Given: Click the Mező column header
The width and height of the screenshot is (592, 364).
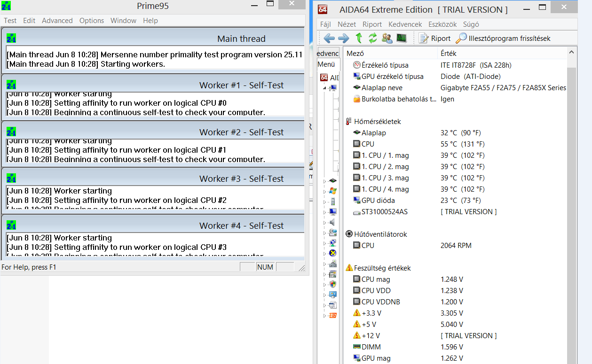Looking at the screenshot, I should click(x=391, y=54).
